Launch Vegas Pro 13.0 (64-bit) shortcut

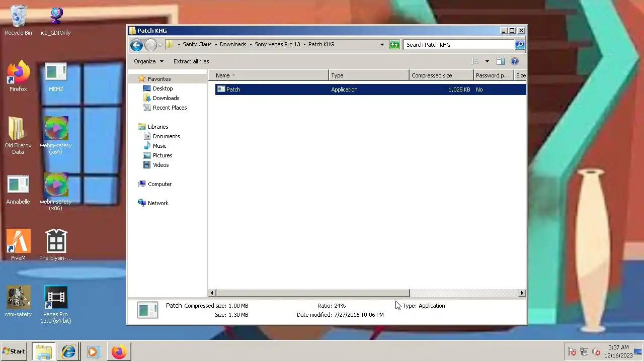point(56,305)
